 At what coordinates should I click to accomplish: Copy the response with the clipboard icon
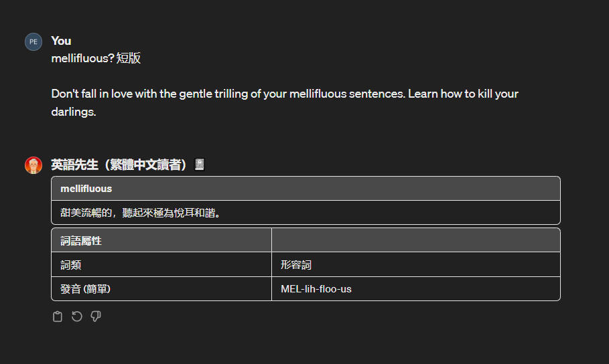click(58, 316)
